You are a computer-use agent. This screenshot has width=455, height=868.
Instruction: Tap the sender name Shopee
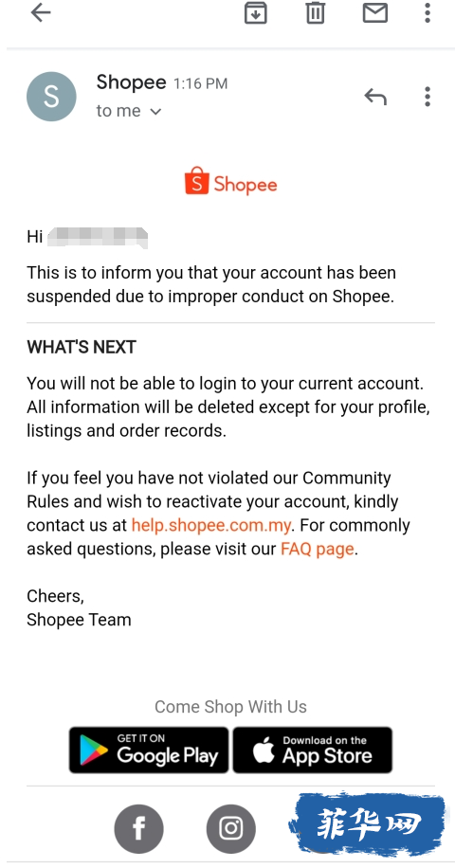coord(131,82)
